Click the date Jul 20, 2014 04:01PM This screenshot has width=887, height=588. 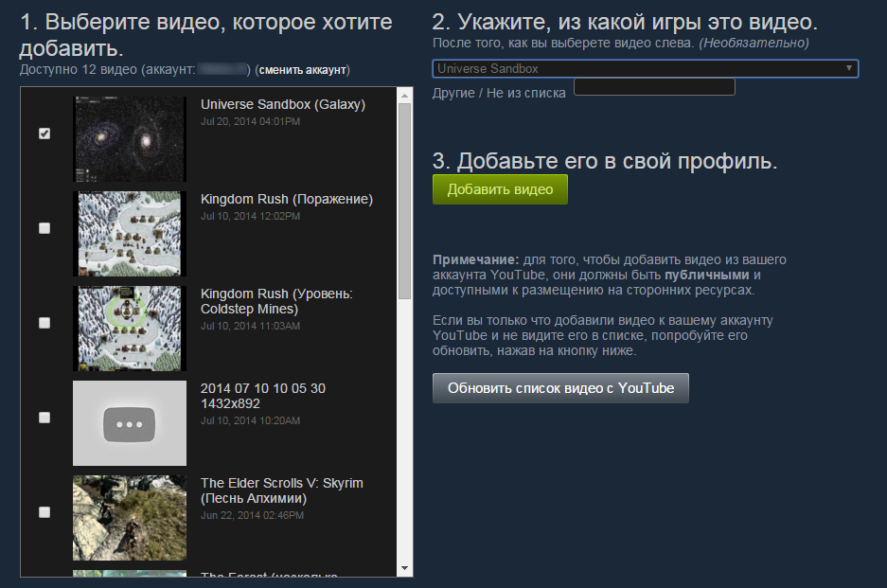point(251,122)
